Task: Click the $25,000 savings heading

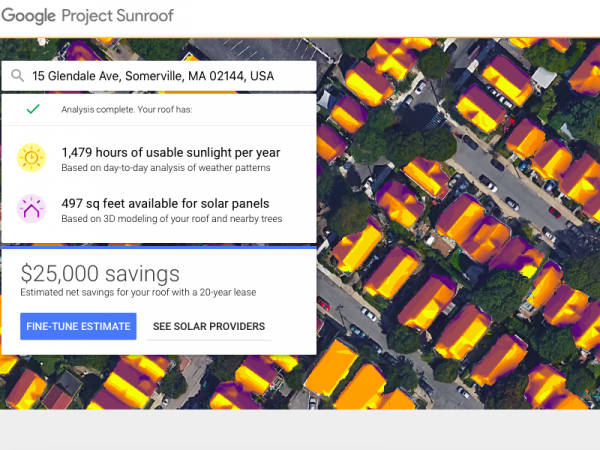Action: pyautogui.click(x=100, y=273)
